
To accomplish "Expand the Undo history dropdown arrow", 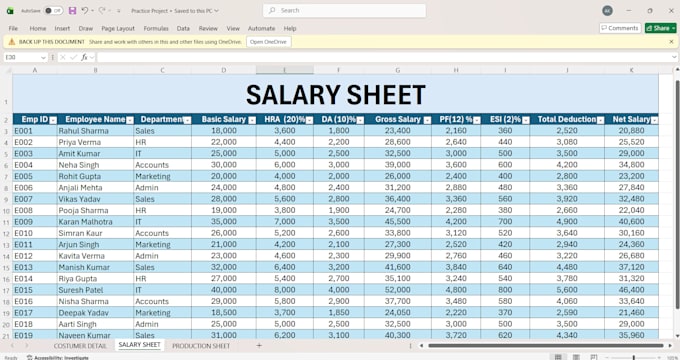I will 92,10.
